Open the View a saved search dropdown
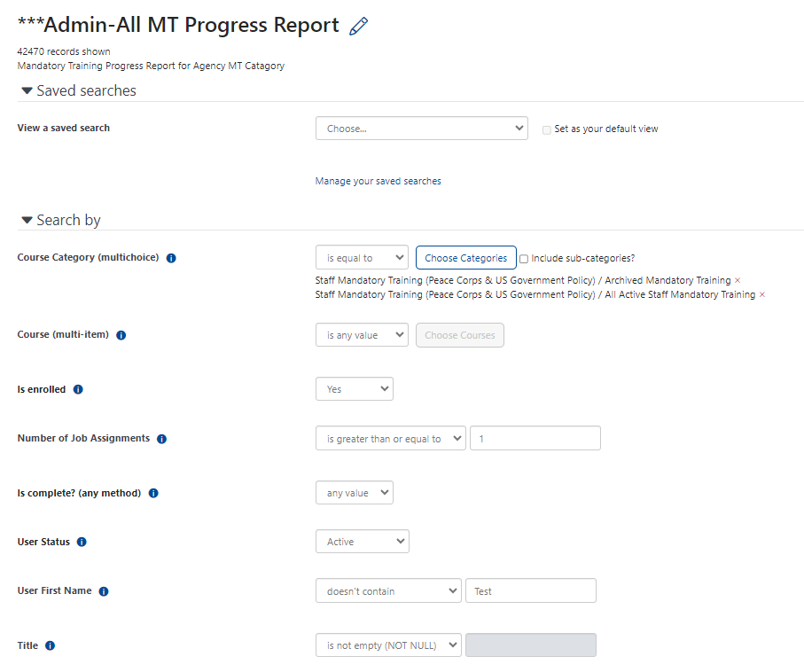 421,129
